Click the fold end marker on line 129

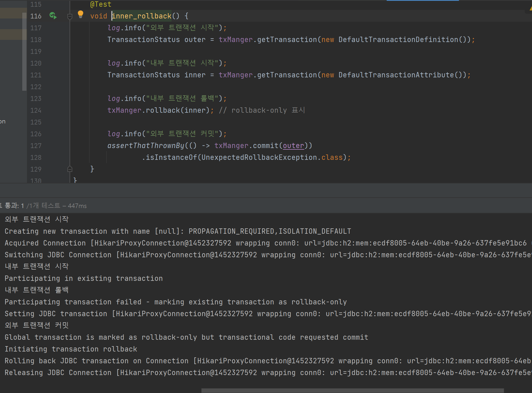tap(70, 169)
